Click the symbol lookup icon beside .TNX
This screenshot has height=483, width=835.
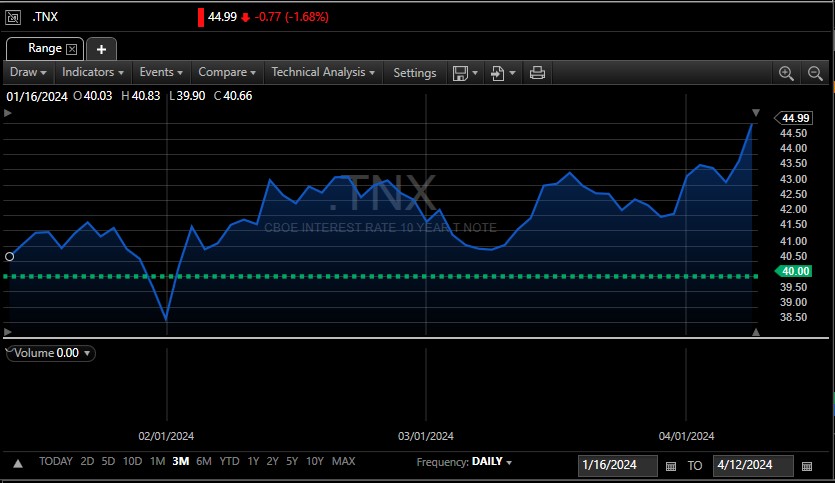pos(13,17)
